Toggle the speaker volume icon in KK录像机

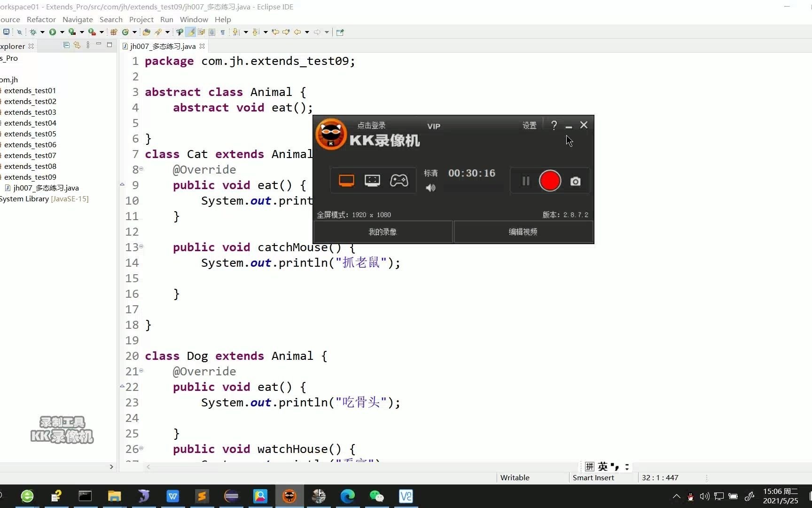430,188
